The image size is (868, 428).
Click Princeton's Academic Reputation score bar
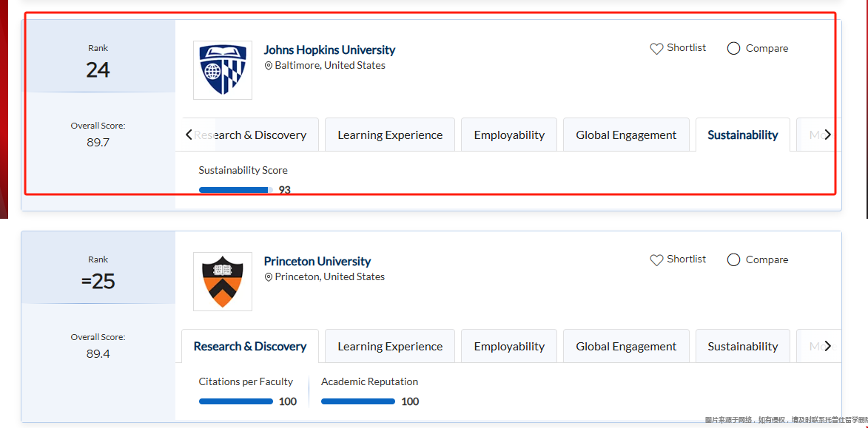coord(358,401)
